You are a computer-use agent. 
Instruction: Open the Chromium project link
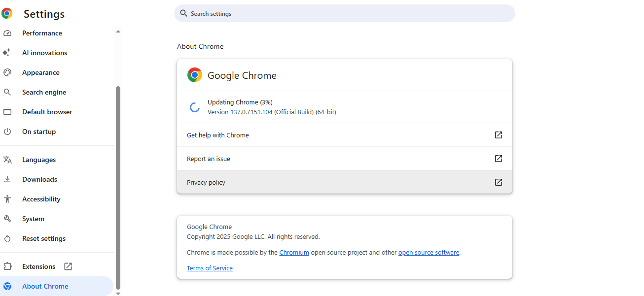pos(294,252)
